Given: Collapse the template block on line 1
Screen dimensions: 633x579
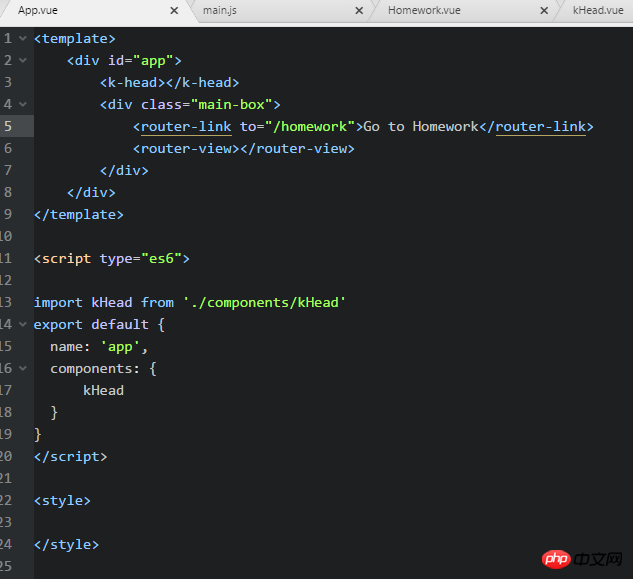Looking at the screenshot, I should click(22, 38).
